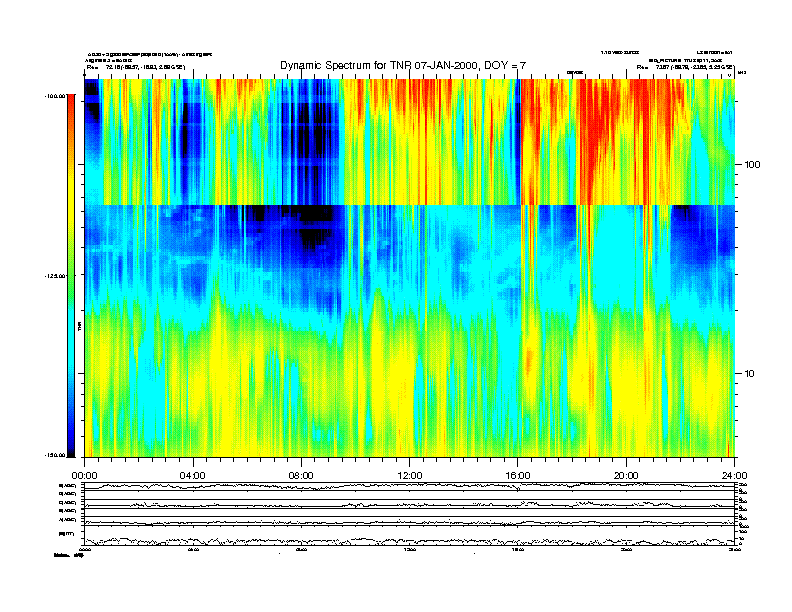Click the TNR label beside the color bar
The width and height of the screenshot is (792, 612).
79,327
